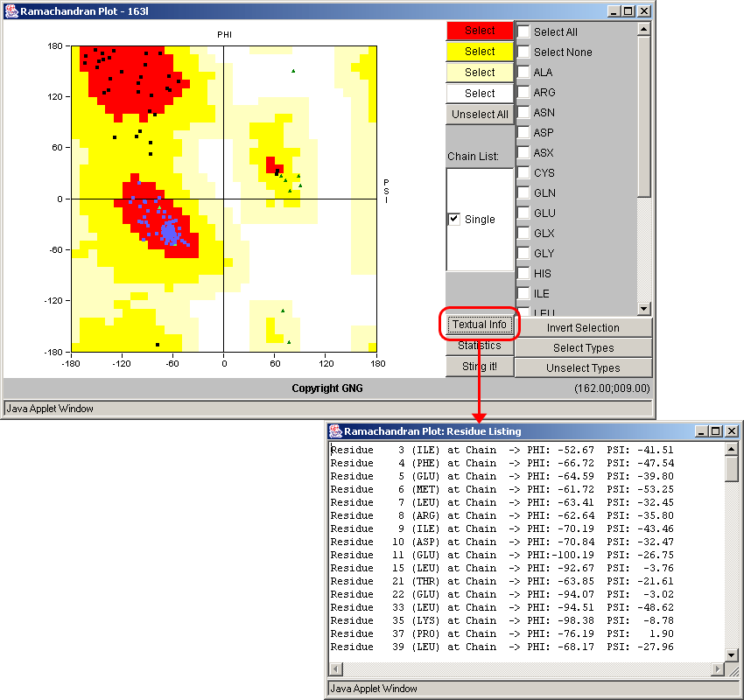Enable the ILE residue checkbox

click(x=523, y=294)
